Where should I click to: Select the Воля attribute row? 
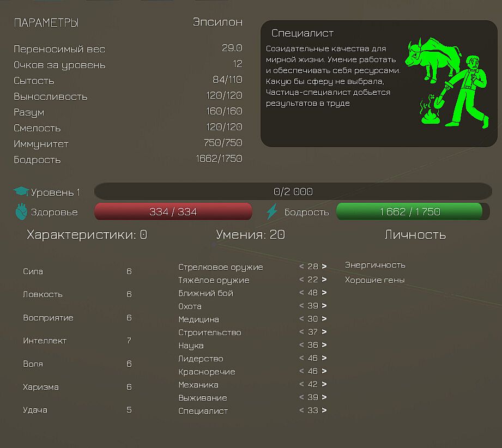click(77, 364)
